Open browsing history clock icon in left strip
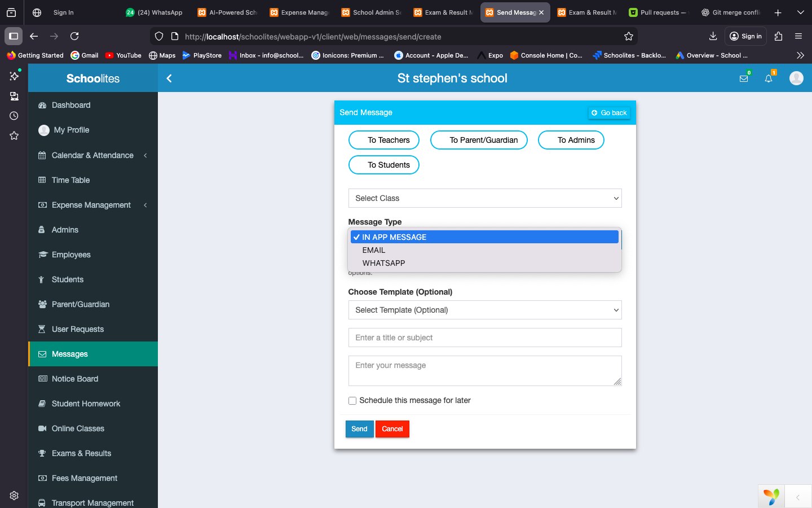This screenshot has height=508, width=812. pyautogui.click(x=14, y=115)
